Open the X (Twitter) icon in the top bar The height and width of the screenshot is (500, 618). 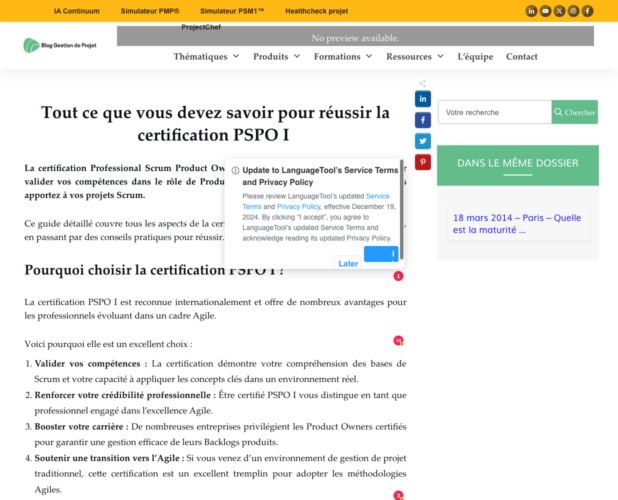[559, 11]
